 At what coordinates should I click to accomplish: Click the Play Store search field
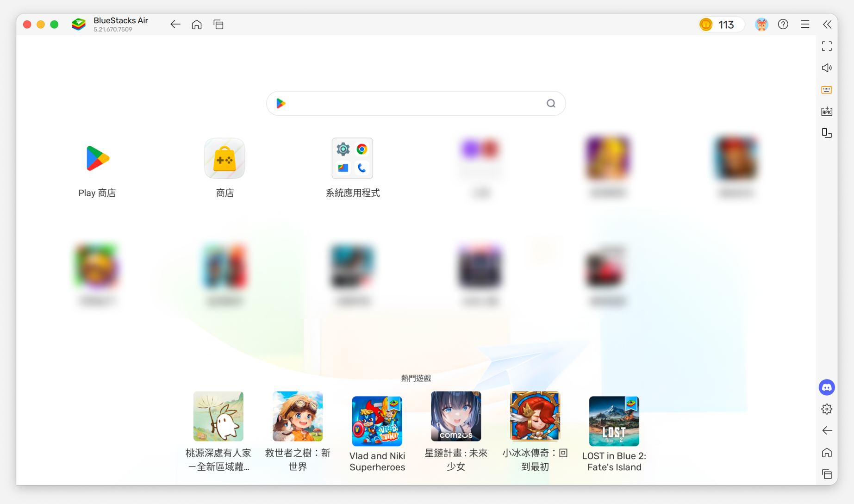pos(416,104)
